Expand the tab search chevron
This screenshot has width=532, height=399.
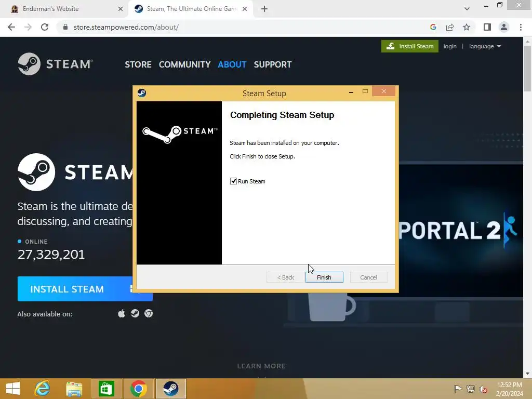tap(467, 9)
